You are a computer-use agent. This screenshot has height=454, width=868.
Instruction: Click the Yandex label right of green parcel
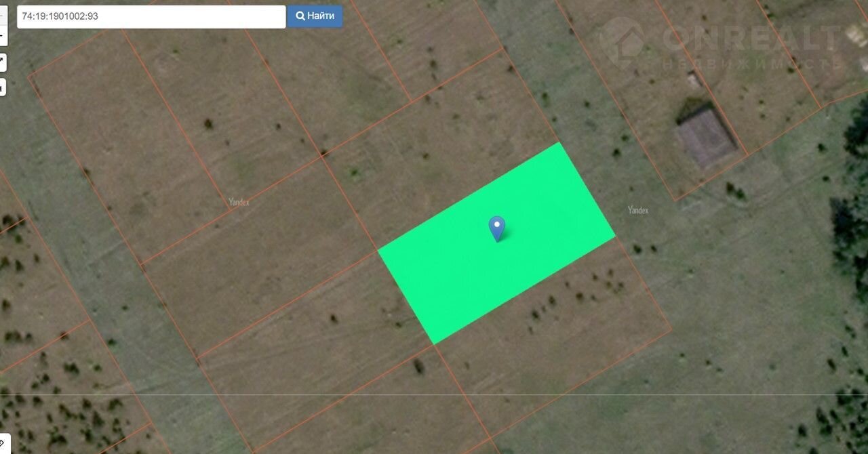pos(637,210)
